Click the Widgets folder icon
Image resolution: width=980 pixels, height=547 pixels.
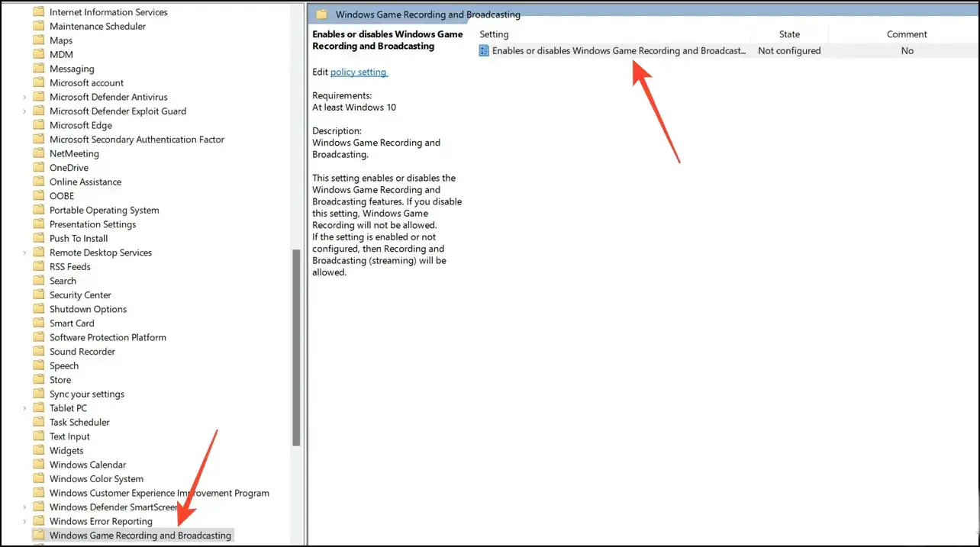[x=39, y=451]
